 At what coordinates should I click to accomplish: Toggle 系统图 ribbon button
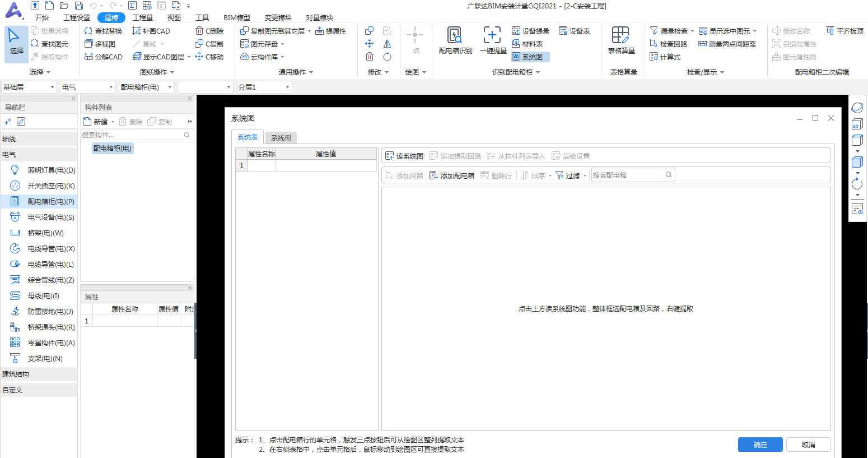tap(530, 57)
